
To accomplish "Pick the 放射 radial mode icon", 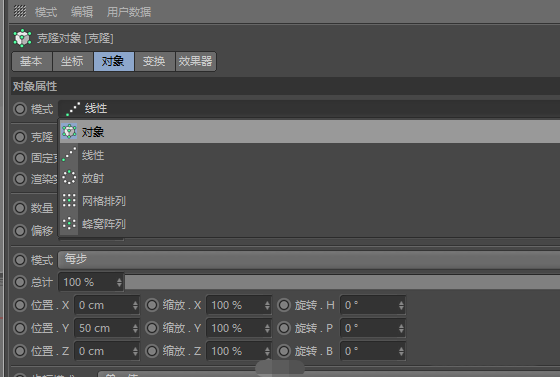I will (69, 177).
